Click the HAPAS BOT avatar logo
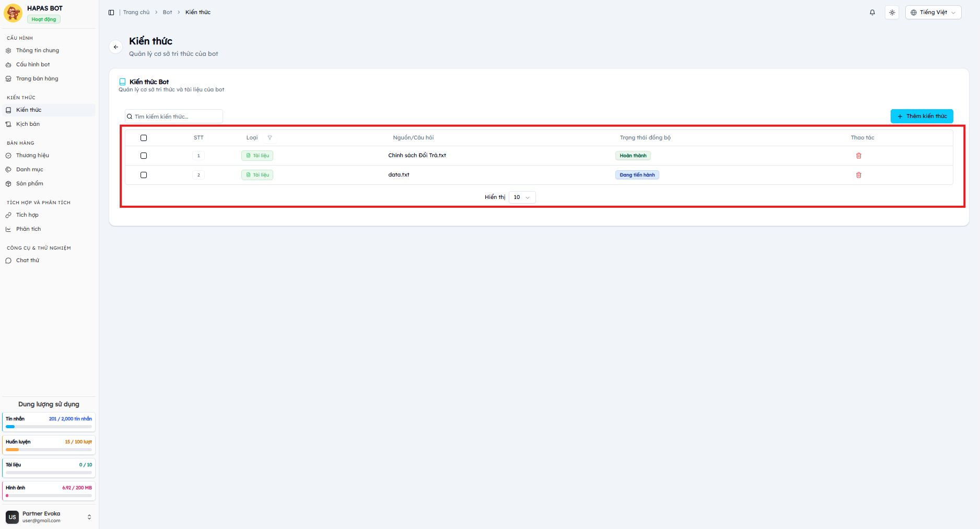This screenshot has width=980, height=529. click(x=13, y=13)
